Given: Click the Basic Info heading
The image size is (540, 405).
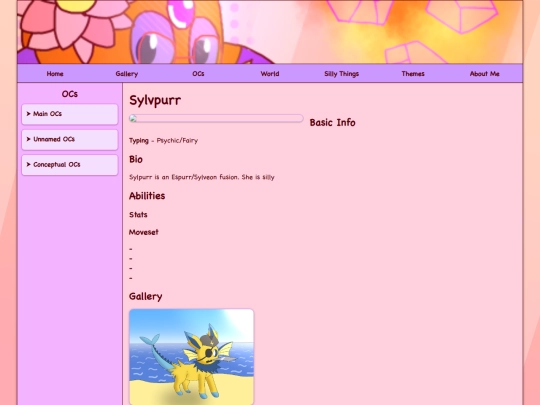Looking at the screenshot, I should pyautogui.click(x=332, y=123).
